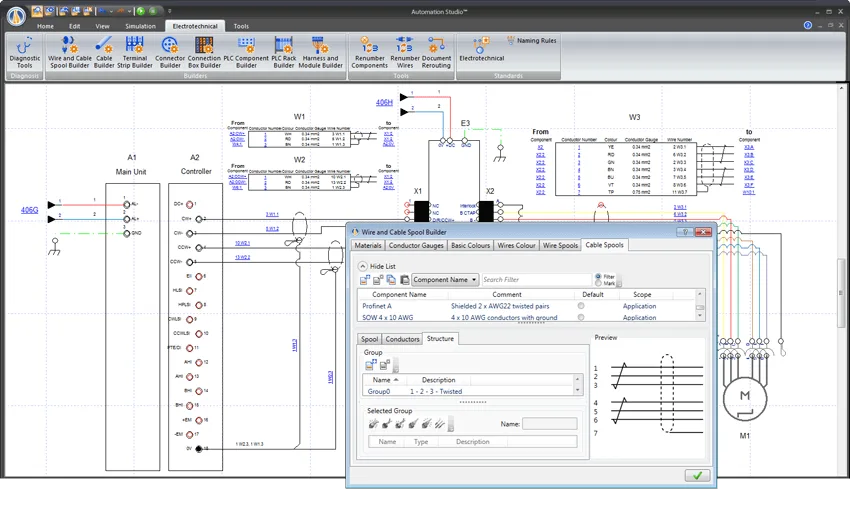Screen dimensions: 850x506
Task: Open the Automation Studio application menu orb
Action: 16,15
